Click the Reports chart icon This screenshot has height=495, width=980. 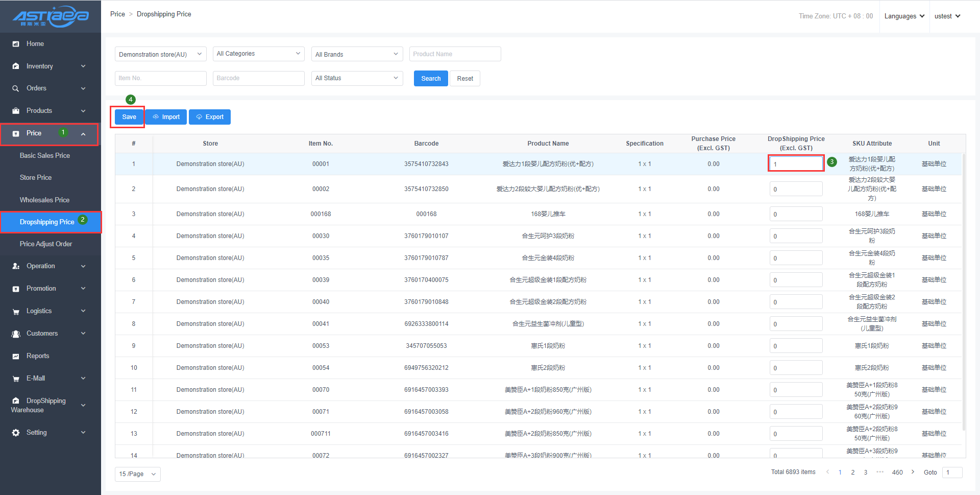[16, 356]
